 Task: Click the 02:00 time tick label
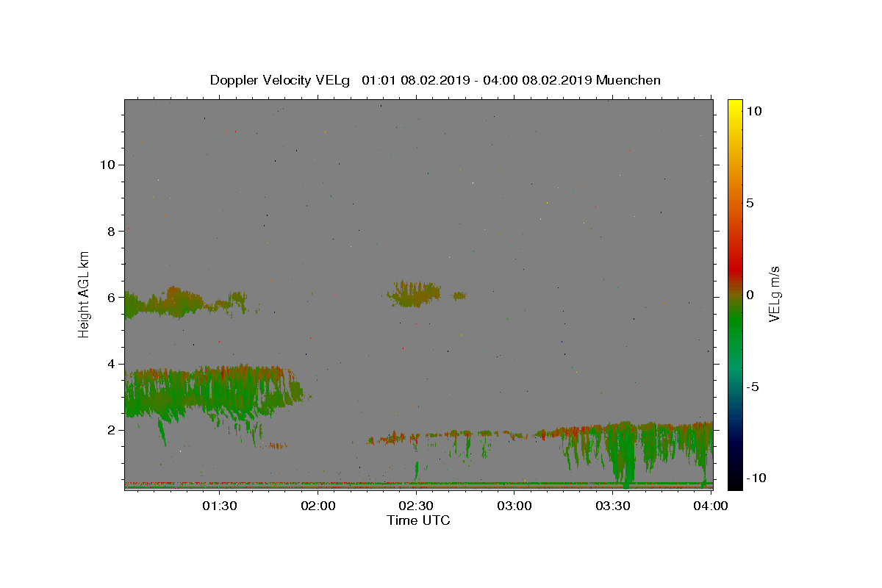coord(318,506)
